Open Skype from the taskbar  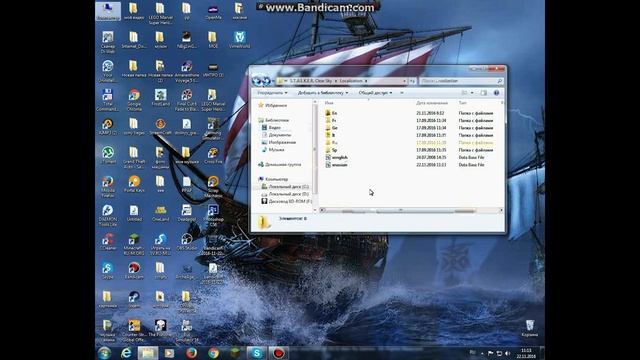pos(256,353)
